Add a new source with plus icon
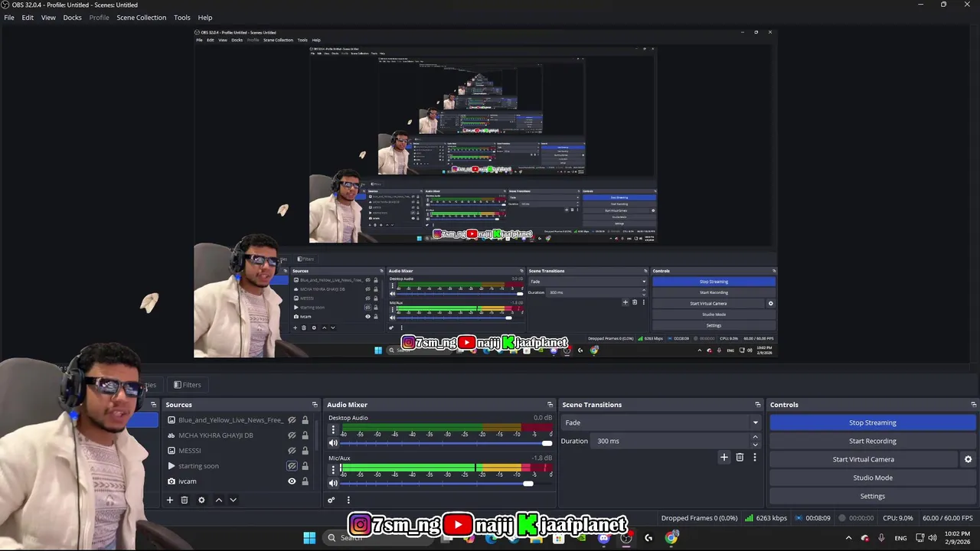The width and height of the screenshot is (980, 551). point(170,500)
